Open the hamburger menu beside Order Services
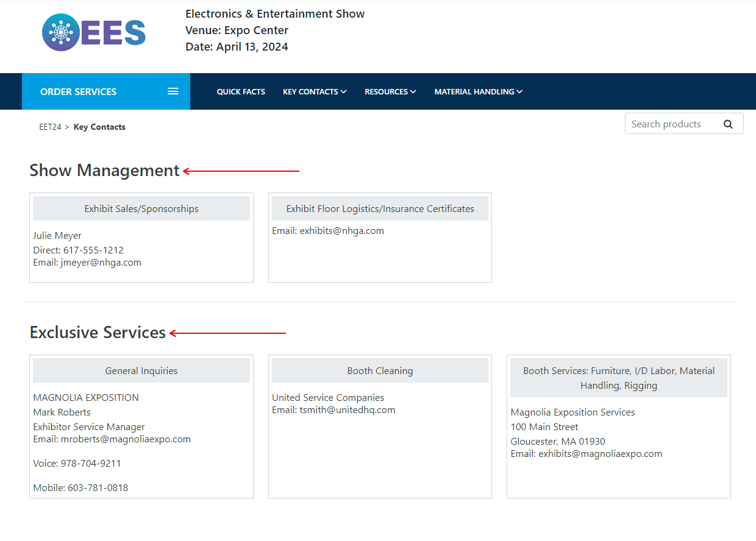Viewport: 756px width, 541px height. [x=173, y=91]
